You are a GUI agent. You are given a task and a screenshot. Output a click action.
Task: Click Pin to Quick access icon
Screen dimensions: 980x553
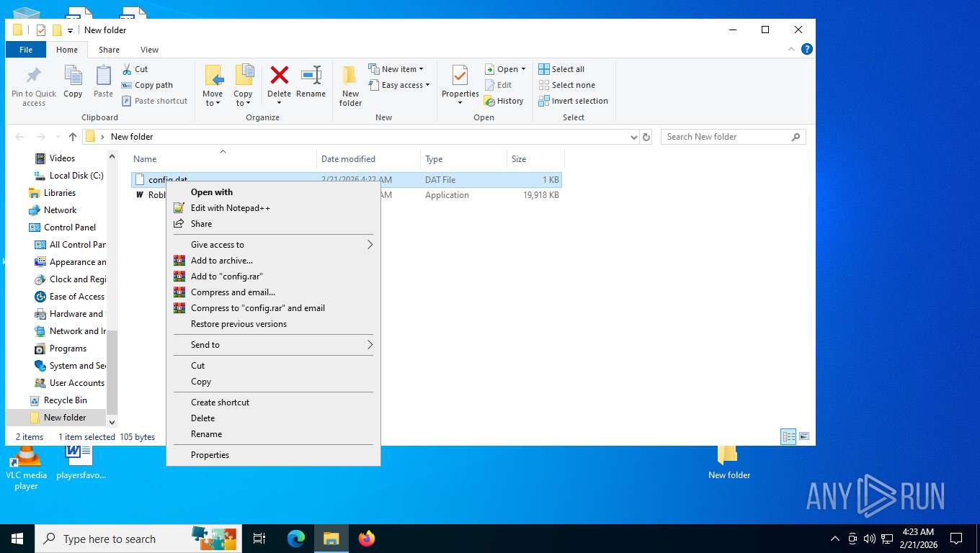33,76
